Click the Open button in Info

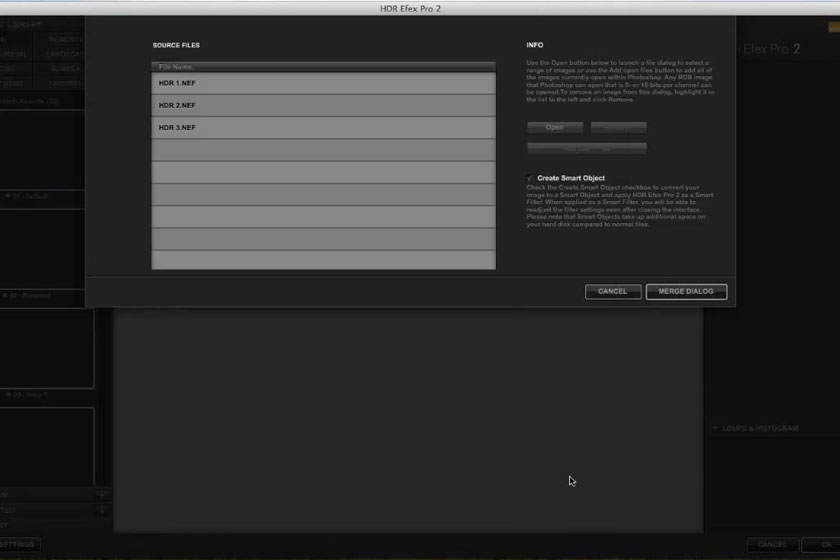pos(554,127)
